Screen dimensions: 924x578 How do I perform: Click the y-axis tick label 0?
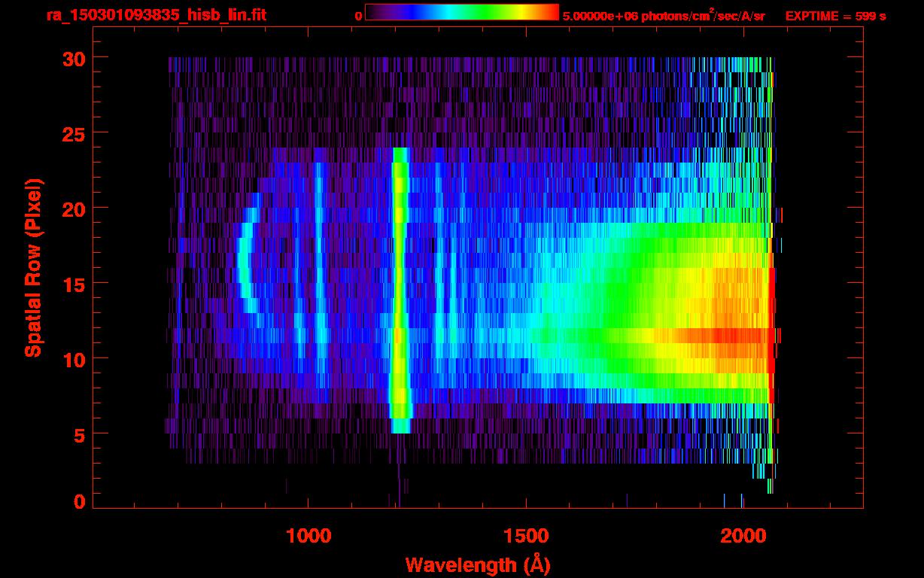(x=79, y=502)
